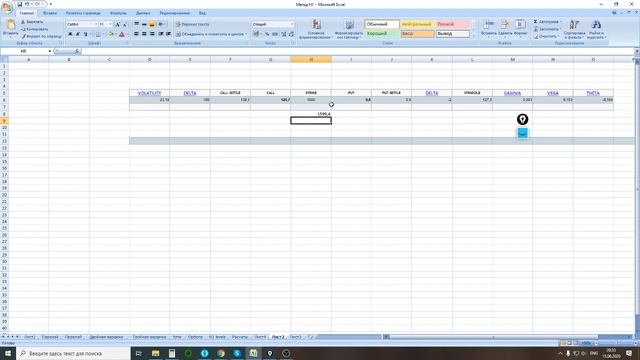Delete cells with Удалить
The height and width of the screenshot is (360, 640).
tap(505, 29)
